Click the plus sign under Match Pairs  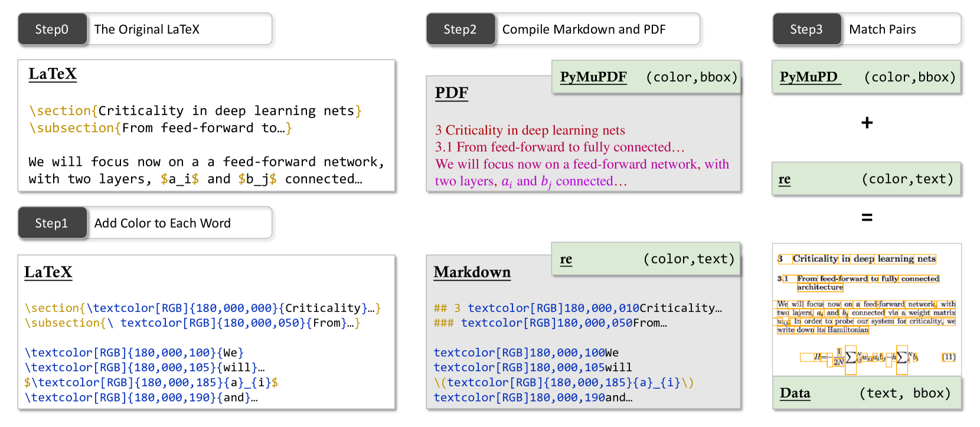click(x=867, y=123)
